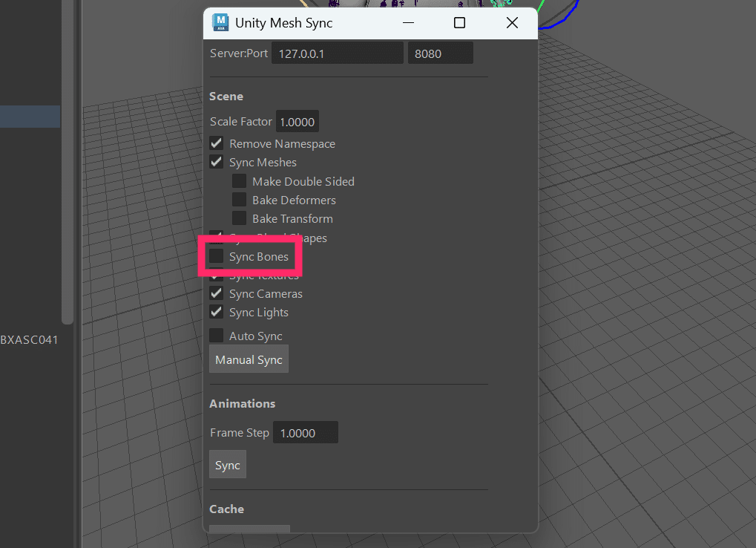Click the Sync button under Animations
The width and height of the screenshot is (756, 548).
click(x=227, y=464)
